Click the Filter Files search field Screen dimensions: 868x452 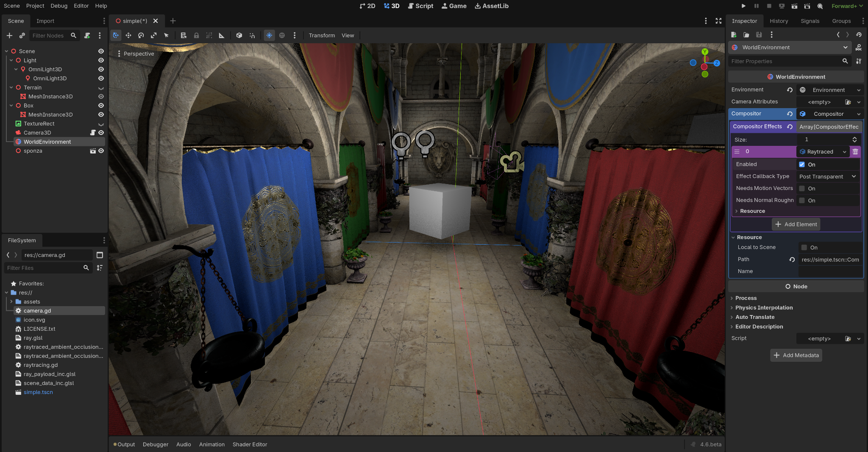[48, 268]
